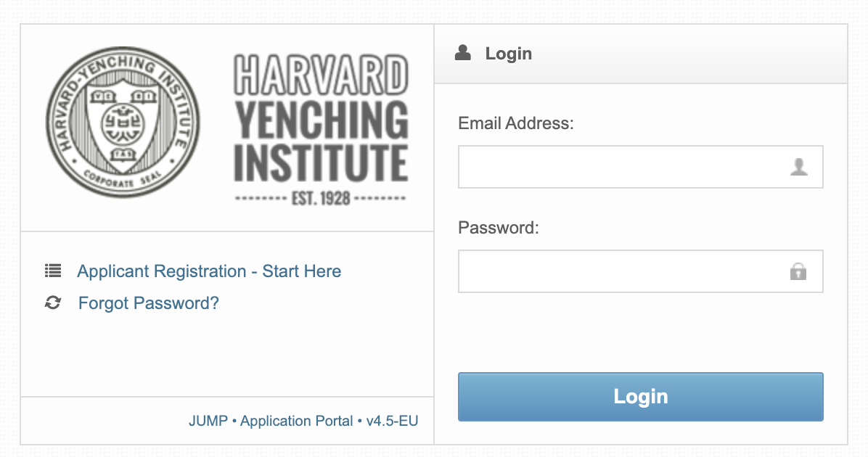
Task: Click the user silhouette icon in email field
Action: click(798, 167)
